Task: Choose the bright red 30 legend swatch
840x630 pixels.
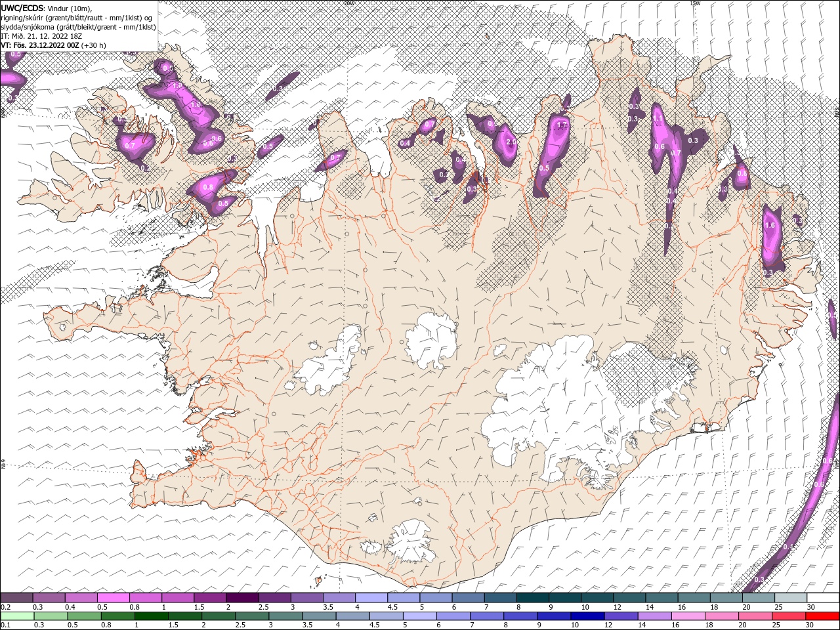Action: 822,616
